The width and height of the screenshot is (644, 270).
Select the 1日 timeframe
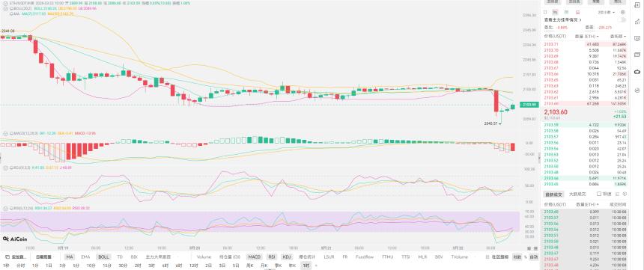[x=49, y=266]
